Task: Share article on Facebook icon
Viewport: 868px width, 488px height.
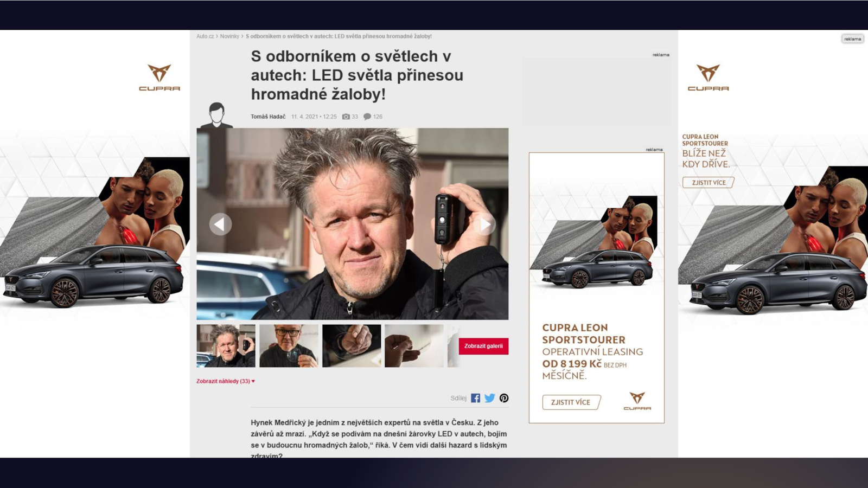Action: point(475,398)
